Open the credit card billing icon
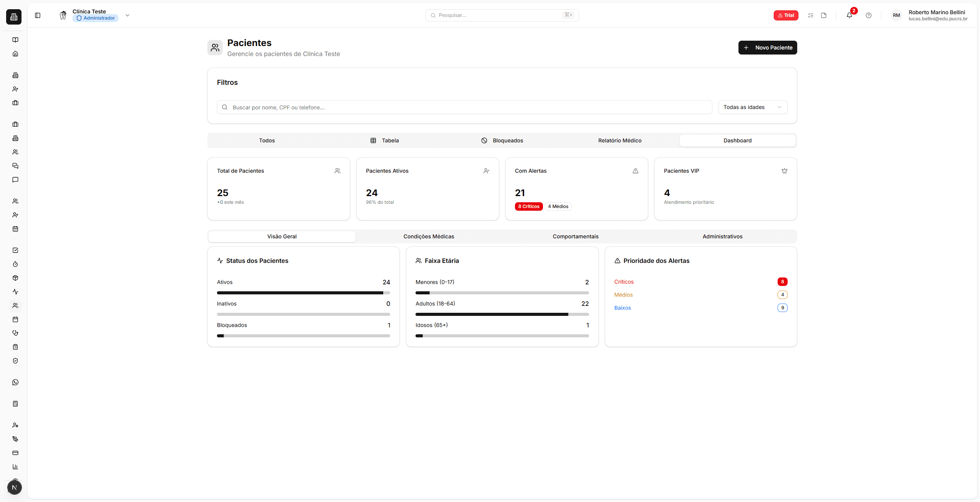Screen dimensions: 980x502 point(15,453)
